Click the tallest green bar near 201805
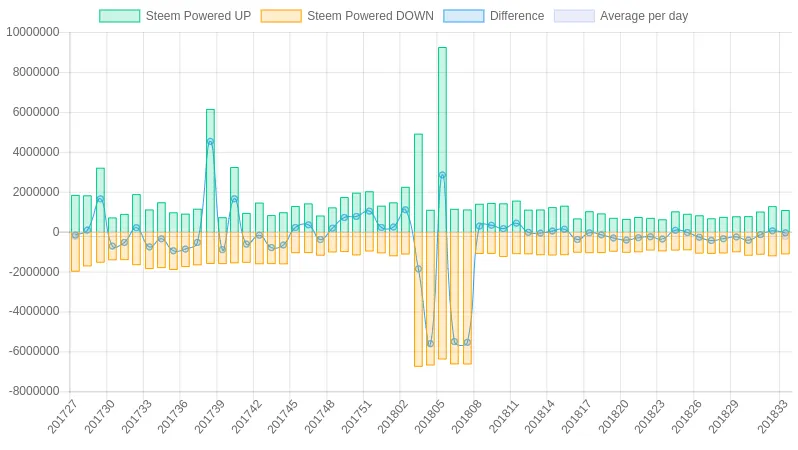798x450 pixels. pyautogui.click(x=442, y=140)
